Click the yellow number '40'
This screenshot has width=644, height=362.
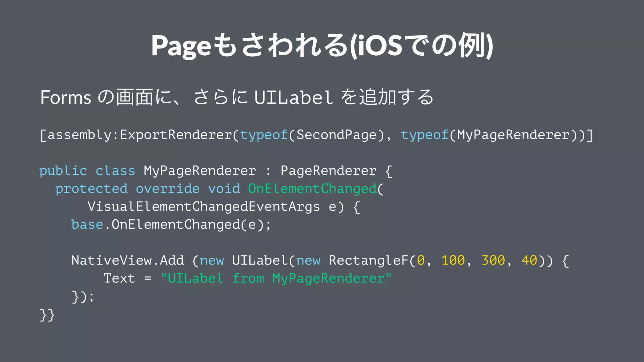tap(530, 261)
